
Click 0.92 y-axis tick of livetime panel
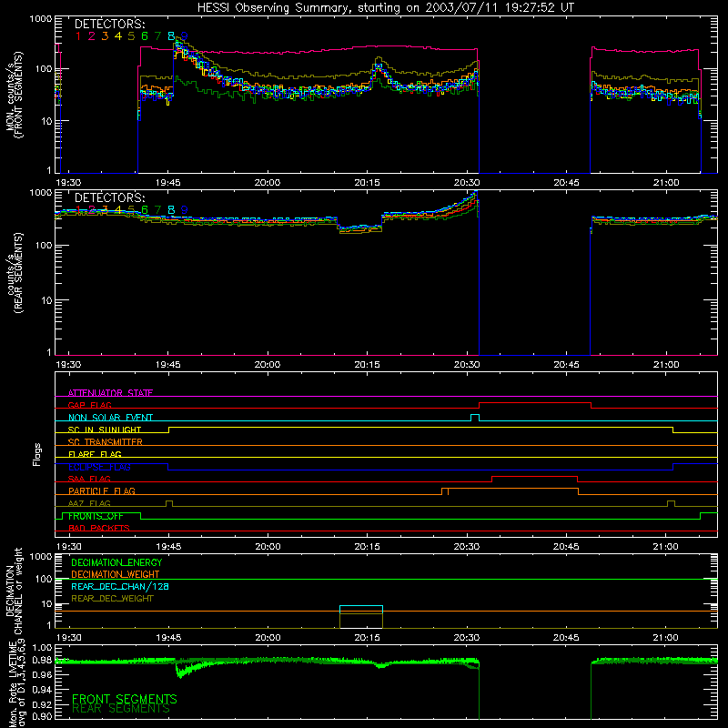[x=42, y=704]
